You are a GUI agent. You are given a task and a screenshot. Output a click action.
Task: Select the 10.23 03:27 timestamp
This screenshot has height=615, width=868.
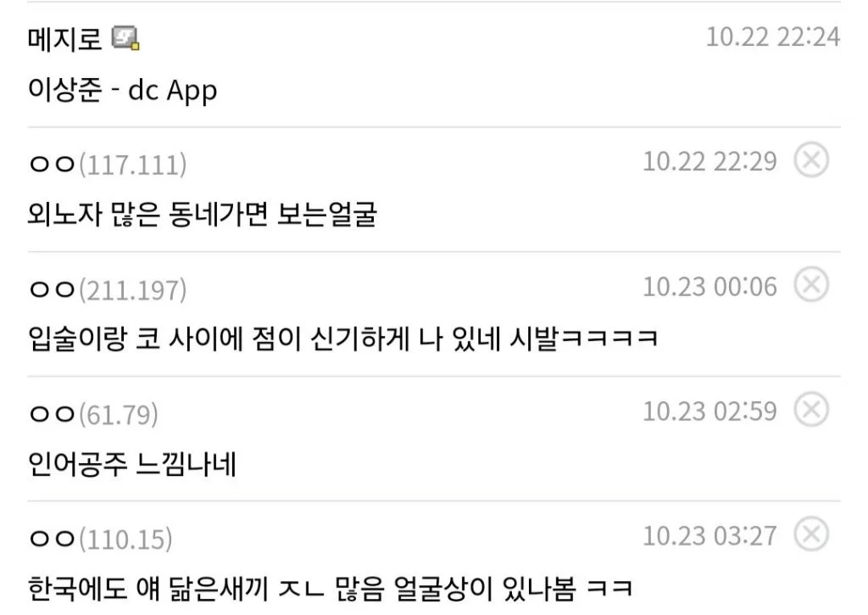pyautogui.click(x=709, y=536)
